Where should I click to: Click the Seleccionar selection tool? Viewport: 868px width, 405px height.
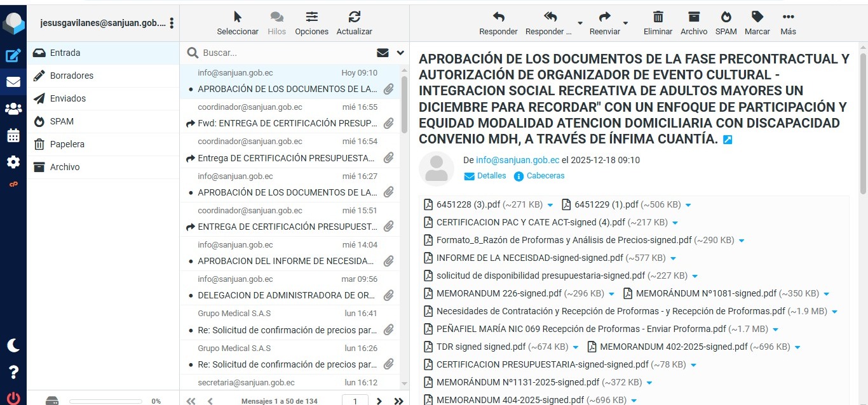coord(238,23)
